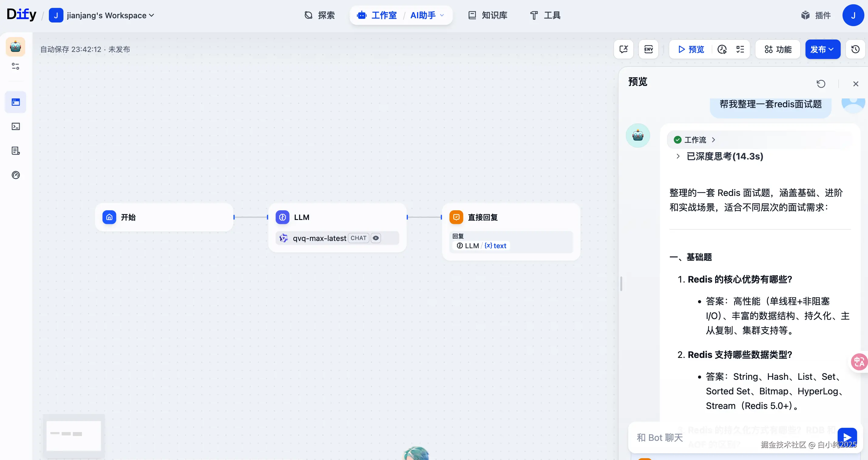Switch to the 知识库 tab
This screenshot has width=868, height=460.
488,15
